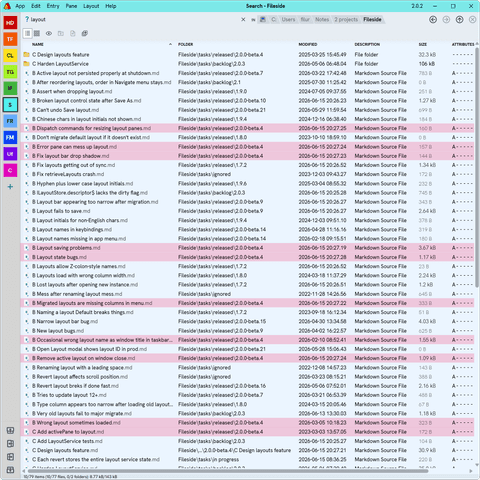Switch to the TF layout
Screen dimensions: 480x480
coord(10,39)
